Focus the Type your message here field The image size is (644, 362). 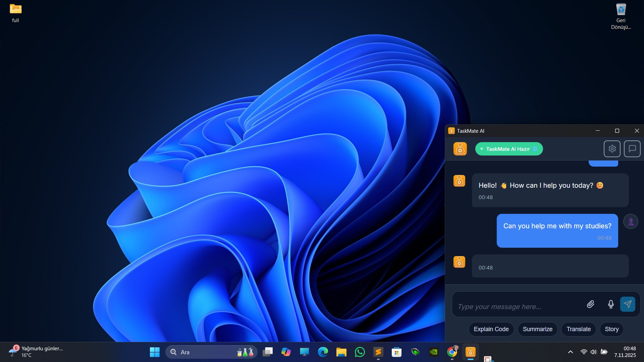coord(518,306)
